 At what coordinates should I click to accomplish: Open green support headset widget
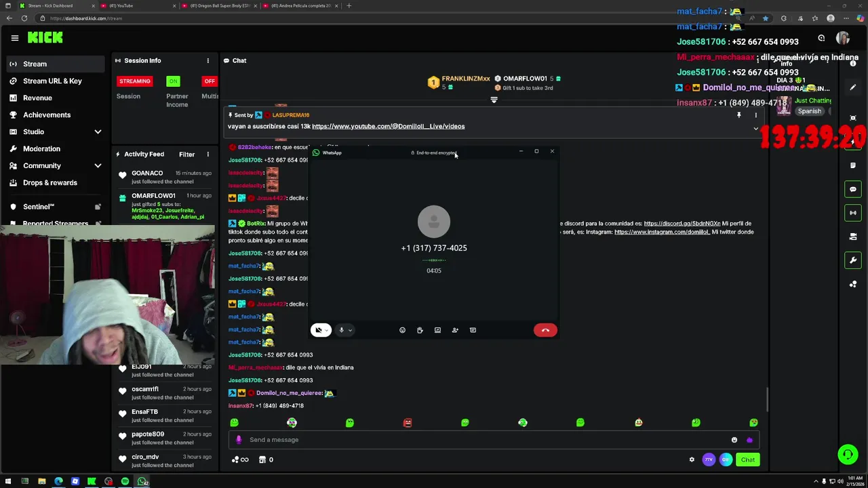click(x=848, y=455)
